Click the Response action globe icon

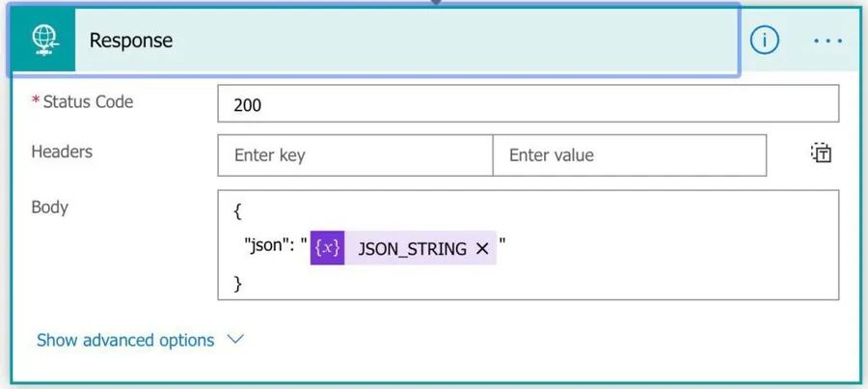click(x=43, y=40)
